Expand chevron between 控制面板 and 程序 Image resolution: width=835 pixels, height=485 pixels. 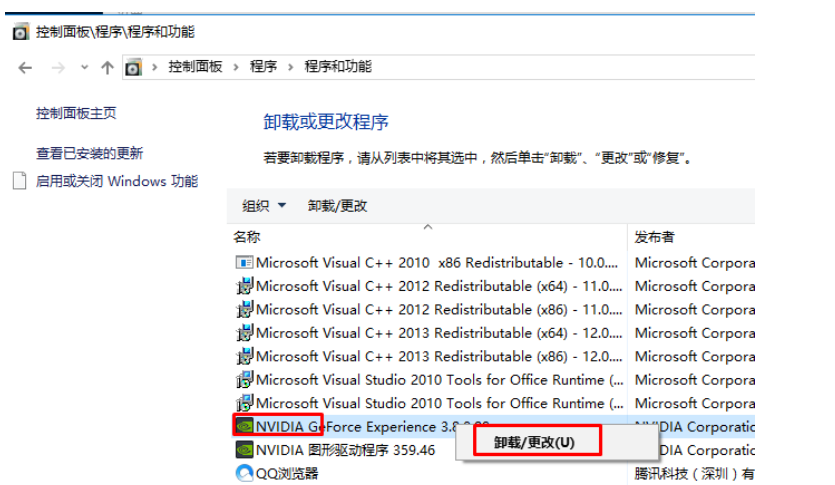[x=236, y=67]
